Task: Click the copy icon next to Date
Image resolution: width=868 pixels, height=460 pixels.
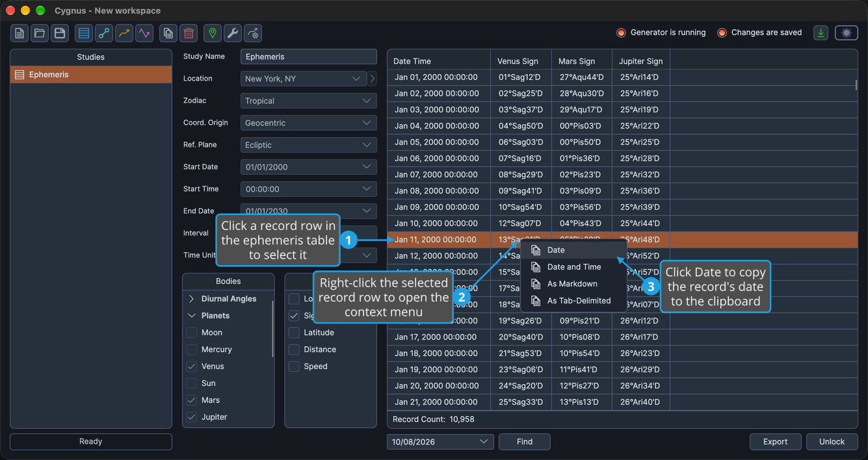Action: pos(536,250)
